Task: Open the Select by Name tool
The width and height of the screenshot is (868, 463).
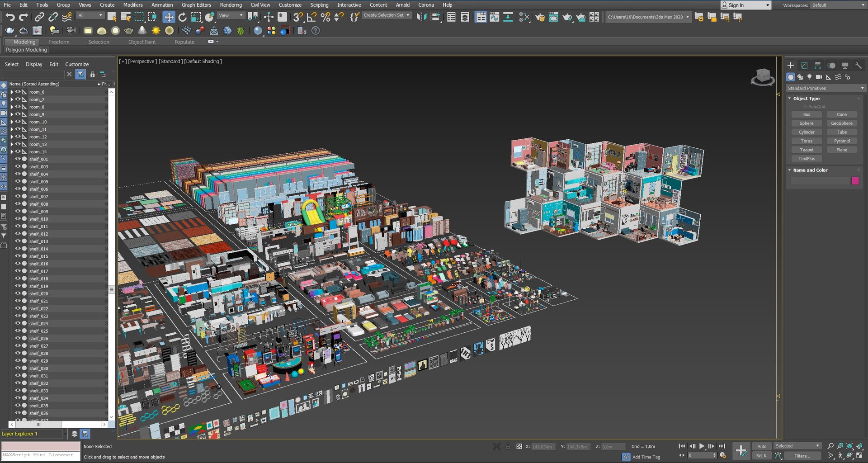Action: pyautogui.click(x=126, y=17)
